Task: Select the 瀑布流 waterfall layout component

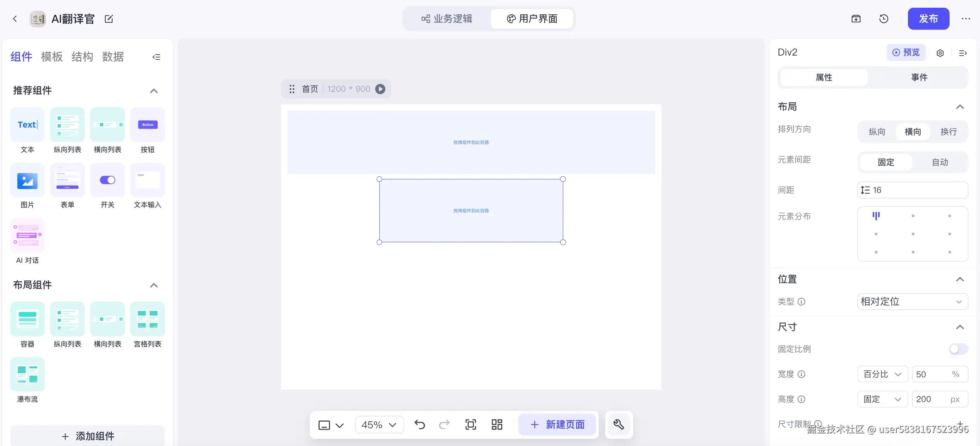Action: coord(27,381)
